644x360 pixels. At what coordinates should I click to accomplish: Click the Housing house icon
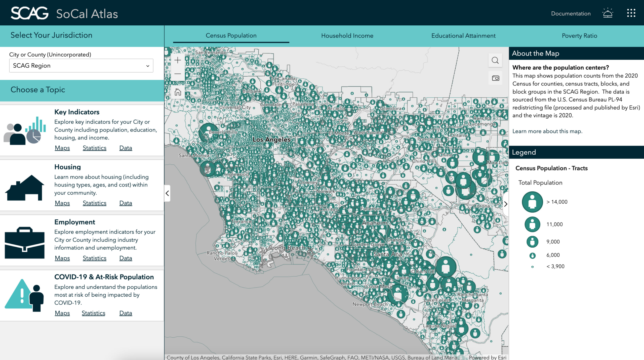click(x=24, y=187)
